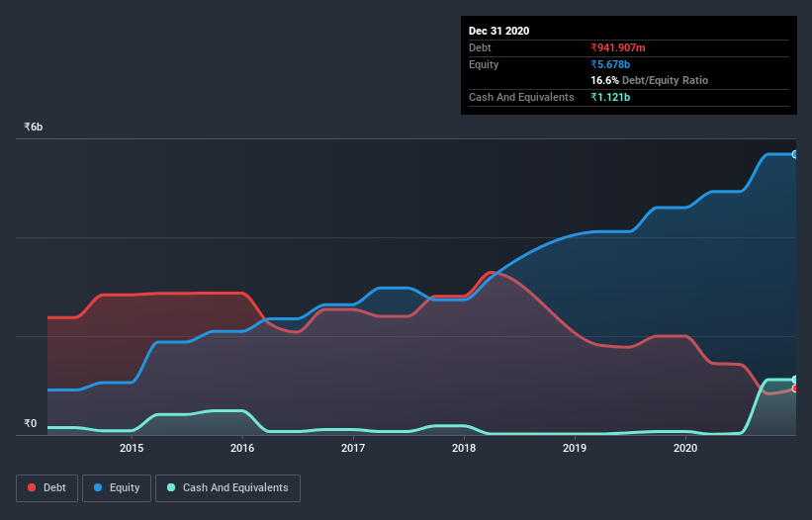Select the 2019 x-axis label
Viewport: 812px width, 520px height.
pyautogui.click(x=575, y=448)
